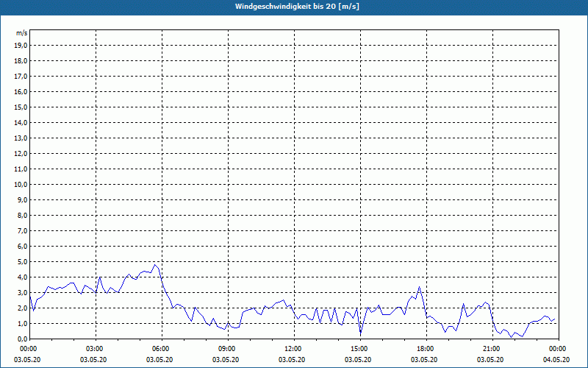
Task: Click the "12:00" x-axis time
Action: tap(294, 349)
